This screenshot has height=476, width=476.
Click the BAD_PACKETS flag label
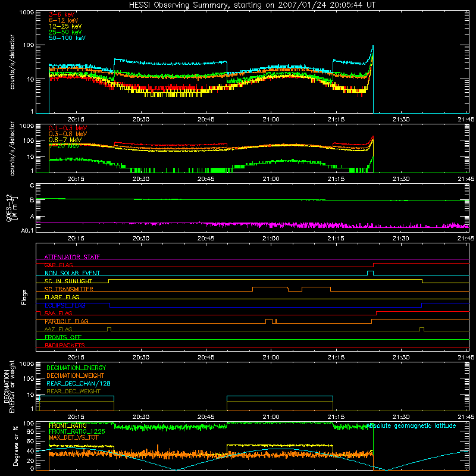point(65,345)
